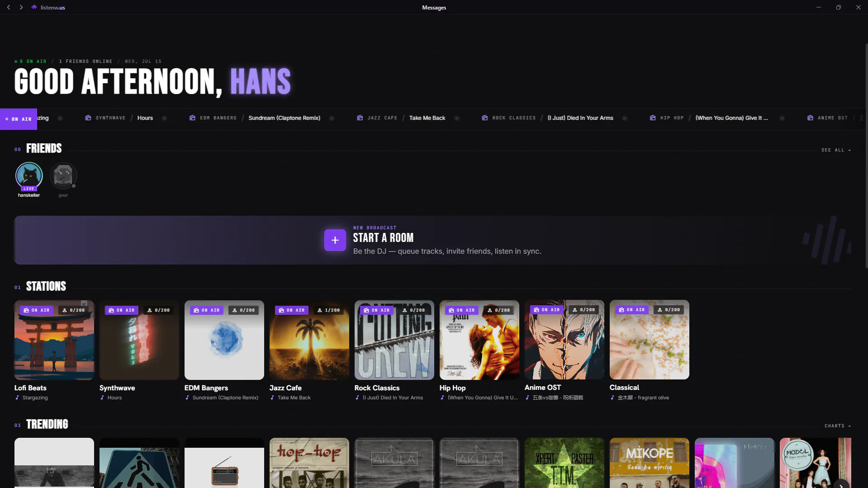The height and width of the screenshot is (488, 868).
Task: Click Anime OST ON AIR badge
Action: [547, 310]
